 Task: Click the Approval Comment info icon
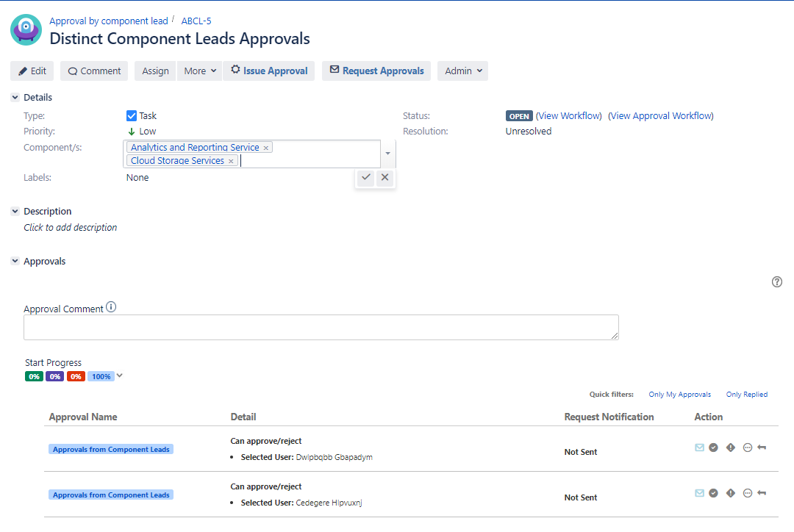(x=111, y=307)
